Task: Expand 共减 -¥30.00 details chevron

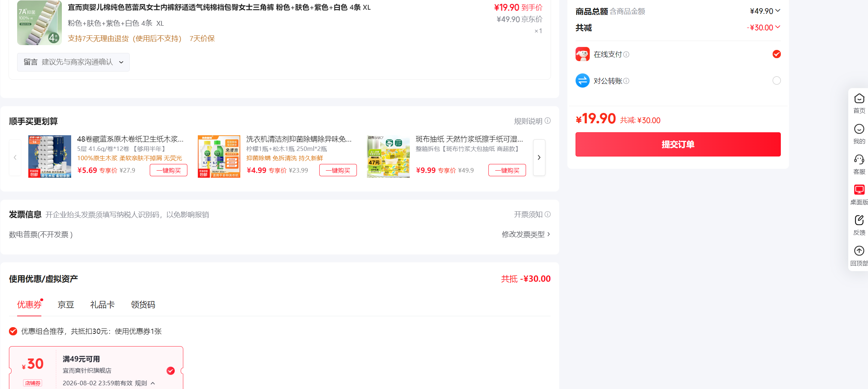Action: pos(778,27)
